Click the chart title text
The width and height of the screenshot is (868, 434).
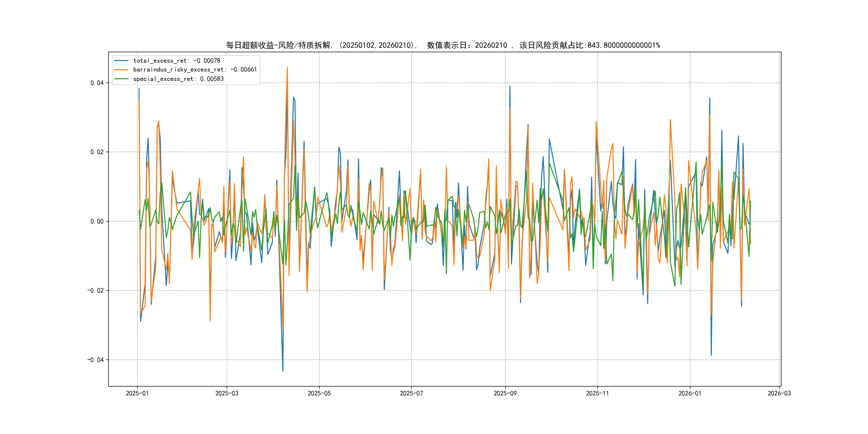coord(443,45)
